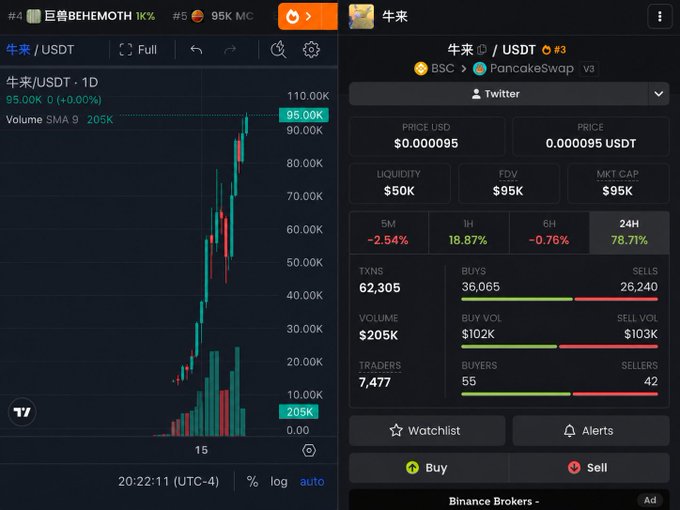Open the PancakeSwap DEX link
This screenshot has width=680, height=510.
(x=523, y=69)
